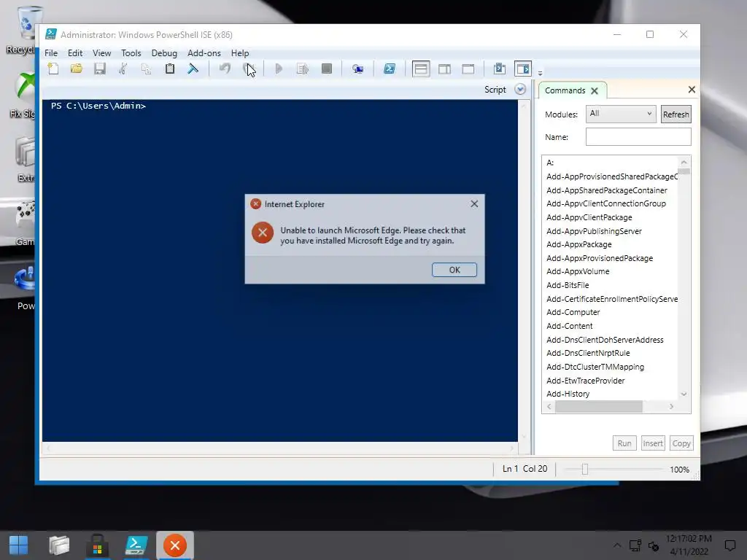Toggle the Show Command Add-on icon
This screenshot has width=747, height=560.
pos(523,69)
